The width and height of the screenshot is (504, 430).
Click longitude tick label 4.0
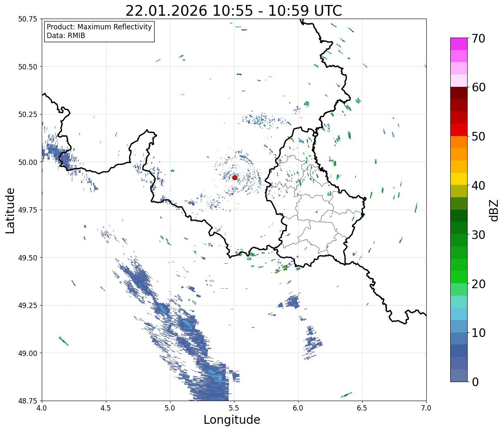click(42, 408)
